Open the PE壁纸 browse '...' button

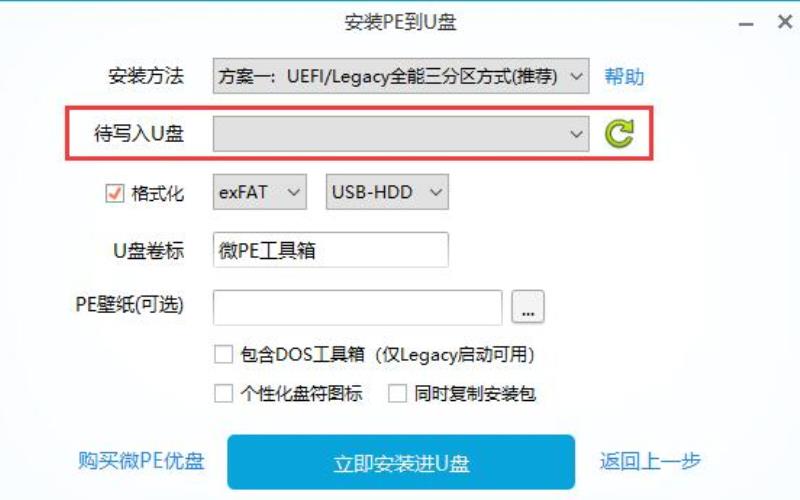(528, 307)
